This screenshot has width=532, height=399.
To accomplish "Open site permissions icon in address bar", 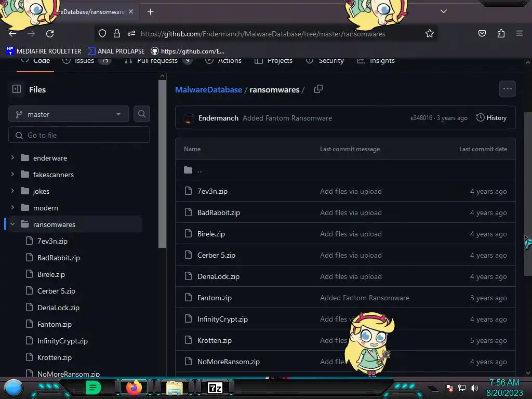I will (131, 33).
